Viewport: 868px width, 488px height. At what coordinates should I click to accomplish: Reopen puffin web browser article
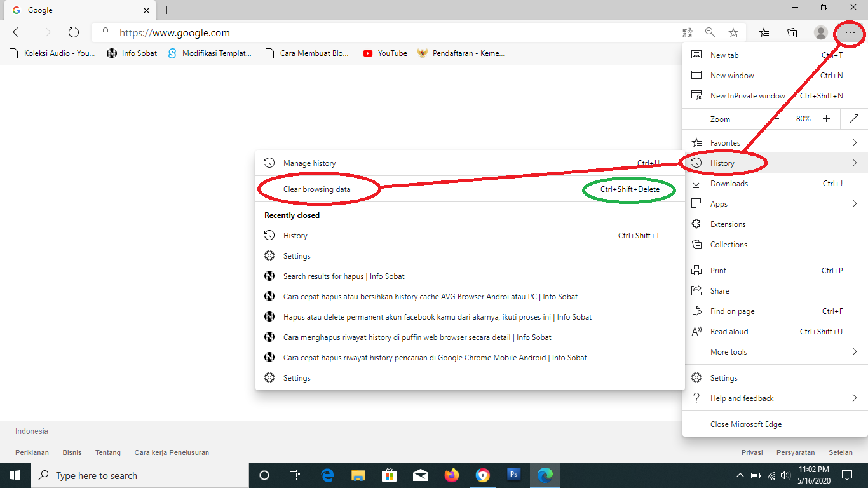pos(470,337)
